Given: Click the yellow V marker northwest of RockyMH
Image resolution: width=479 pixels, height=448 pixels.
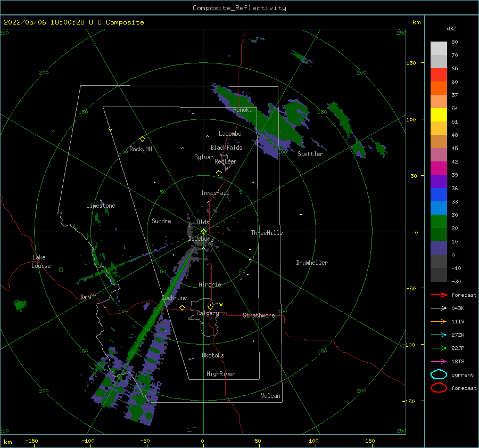Looking at the screenshot, I should [111, 130].
